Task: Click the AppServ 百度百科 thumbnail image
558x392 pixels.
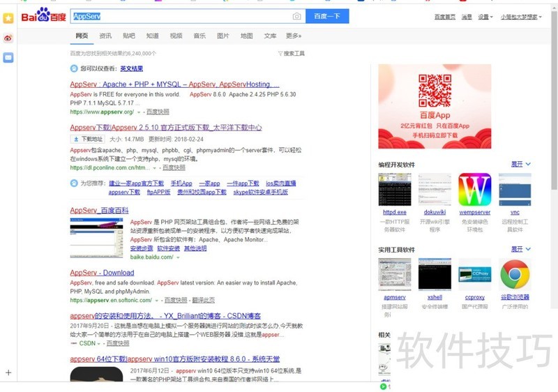Action: coord(96,238)
